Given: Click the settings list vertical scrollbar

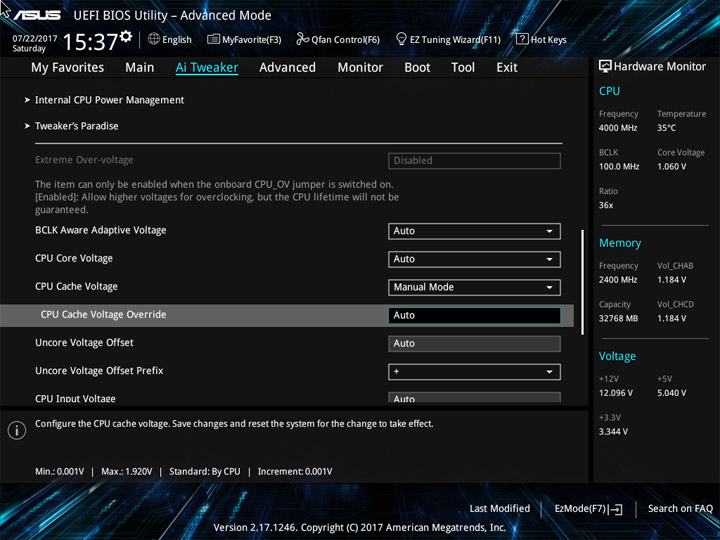Looking at the screenshot, I should coord(583,282).
